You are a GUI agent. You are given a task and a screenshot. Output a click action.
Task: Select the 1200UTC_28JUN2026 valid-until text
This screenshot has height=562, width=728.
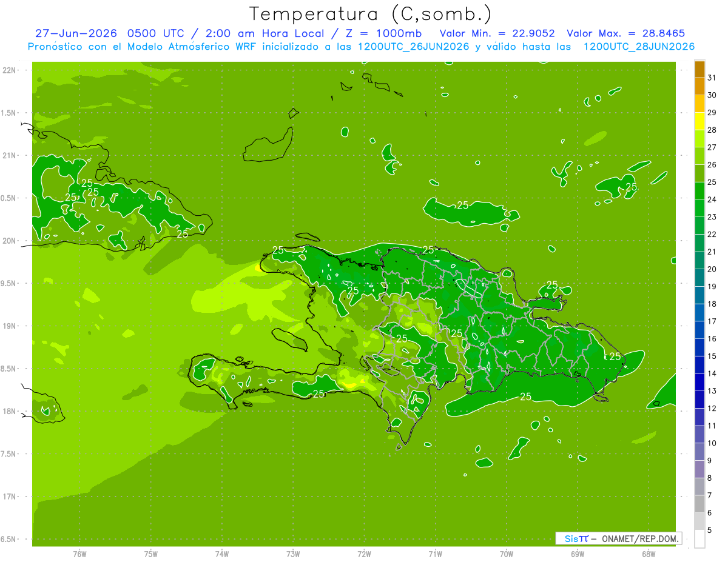coord(639,47)
